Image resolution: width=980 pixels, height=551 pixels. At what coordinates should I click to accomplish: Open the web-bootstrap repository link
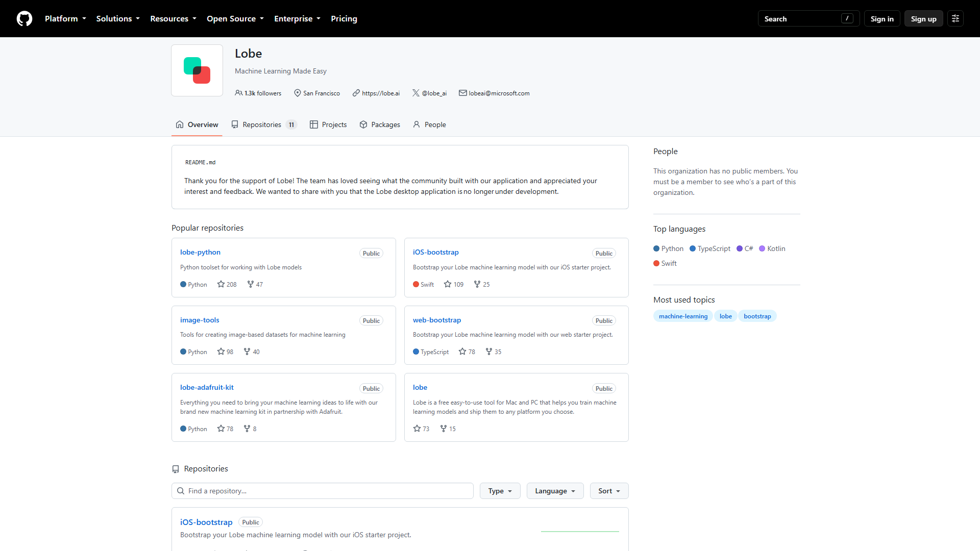437,320
